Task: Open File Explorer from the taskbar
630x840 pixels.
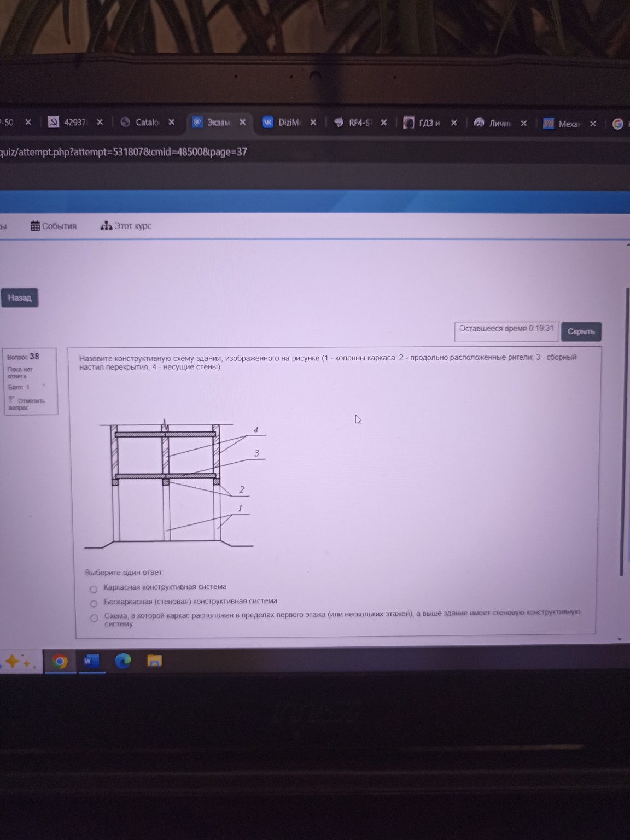Action: click(x=155, y=661)
